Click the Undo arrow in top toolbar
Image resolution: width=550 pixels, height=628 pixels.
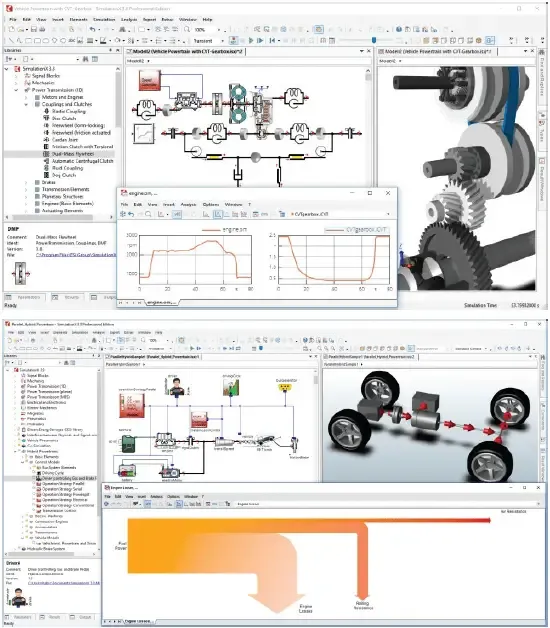coord(93,29)
